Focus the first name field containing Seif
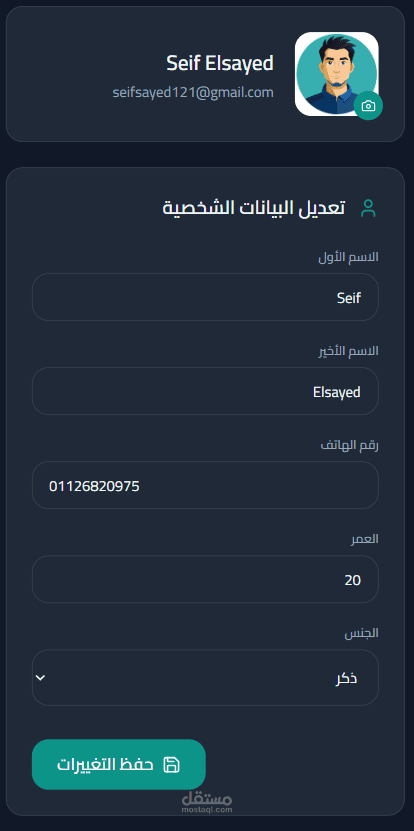The height and width of the screenshot is (831, 414). pyautogui.click(x=205, y=297)
